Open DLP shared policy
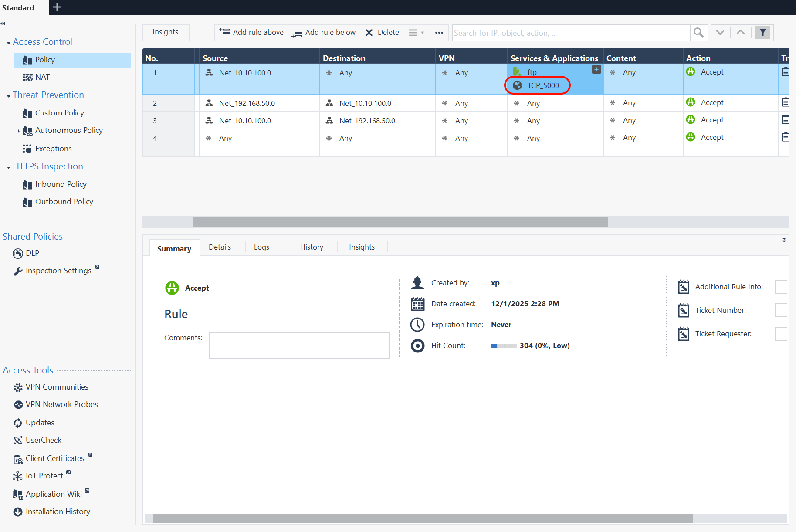796x532 pixels. (32, 253)
